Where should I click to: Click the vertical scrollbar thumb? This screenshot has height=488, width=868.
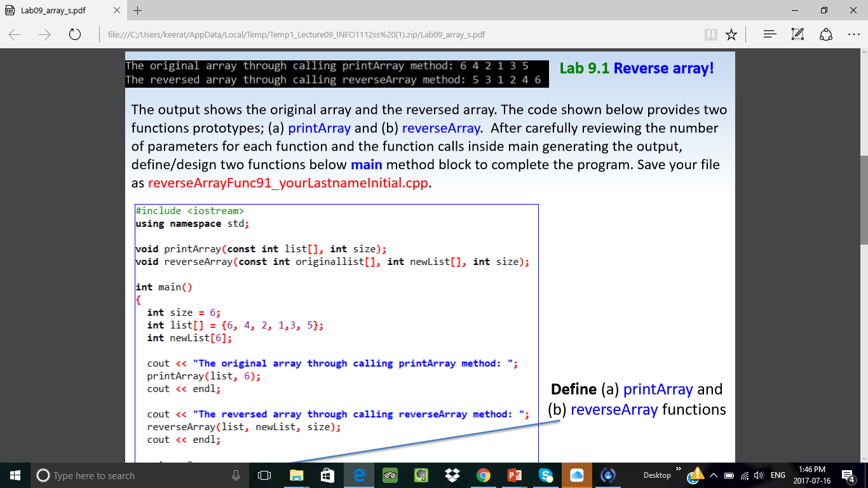click(864, 200)
